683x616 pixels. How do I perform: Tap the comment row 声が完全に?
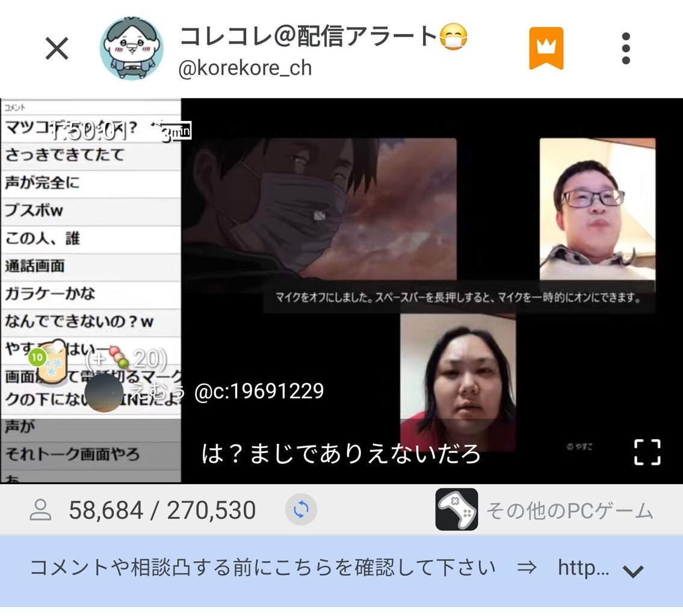91,183
